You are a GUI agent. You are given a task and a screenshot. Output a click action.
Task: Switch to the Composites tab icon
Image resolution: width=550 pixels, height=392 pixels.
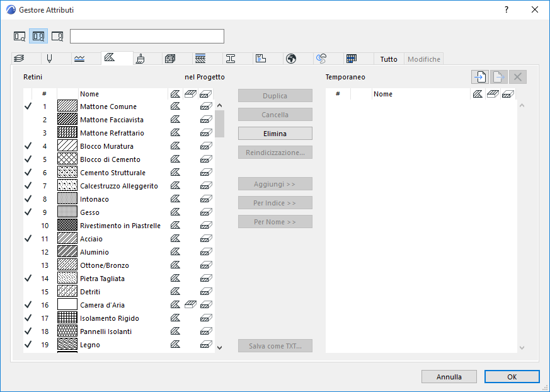coord(200,59)
